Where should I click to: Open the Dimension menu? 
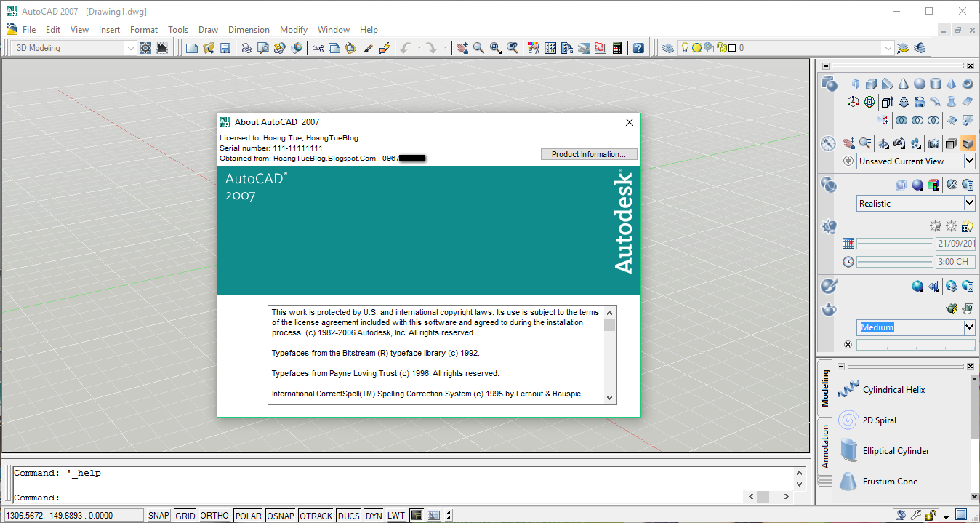pyautogui.click(x=249, y=30)
